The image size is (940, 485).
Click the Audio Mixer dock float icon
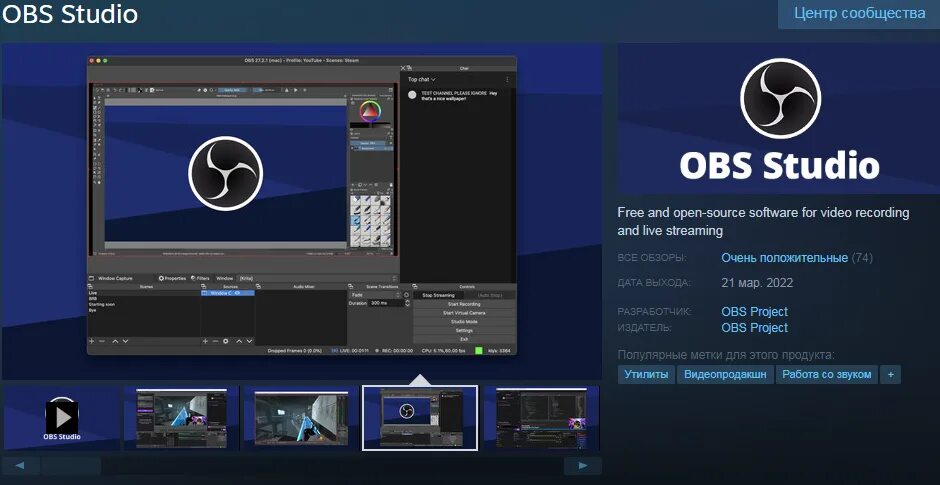click(x=258, y=287)
